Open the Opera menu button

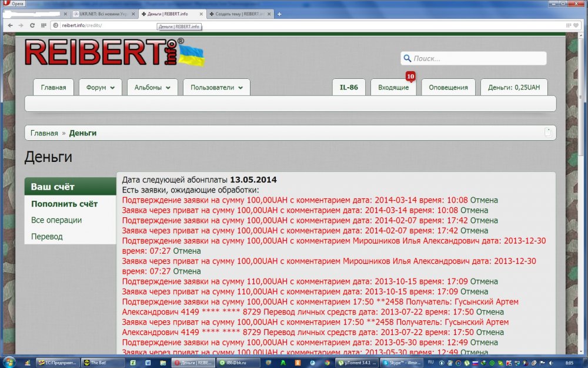[x=13, y=4]
